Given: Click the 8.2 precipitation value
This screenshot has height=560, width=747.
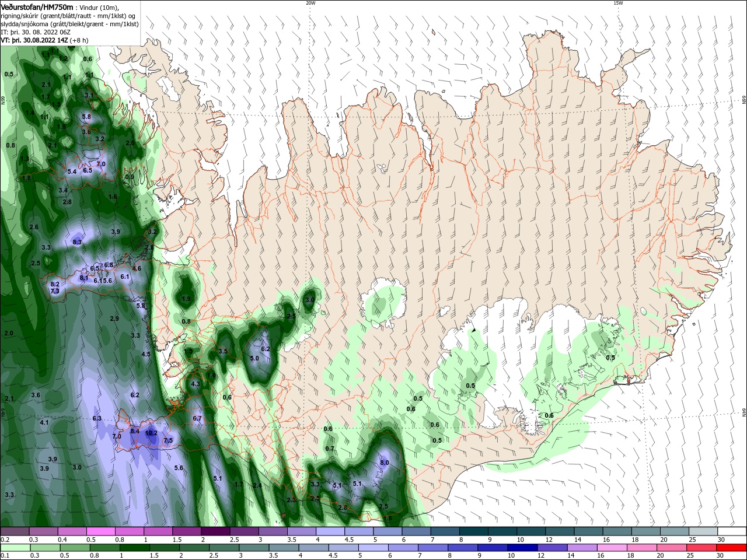Looking at the screenshot, I should click(x=55, y=284).
